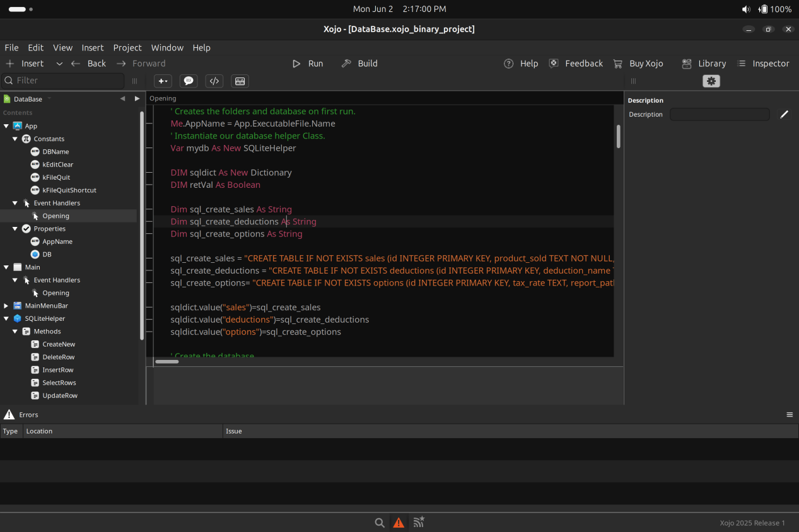Expand the MainMenuBar tree item
Image resolution: width=799 pixels, height=532 pixels.
[x=6, y=306]
